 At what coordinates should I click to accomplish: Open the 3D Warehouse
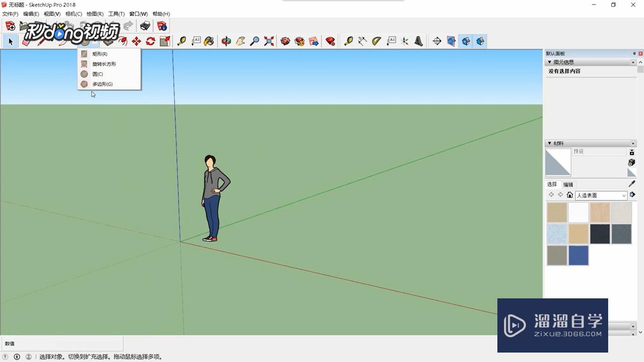(x=285, y=41)
